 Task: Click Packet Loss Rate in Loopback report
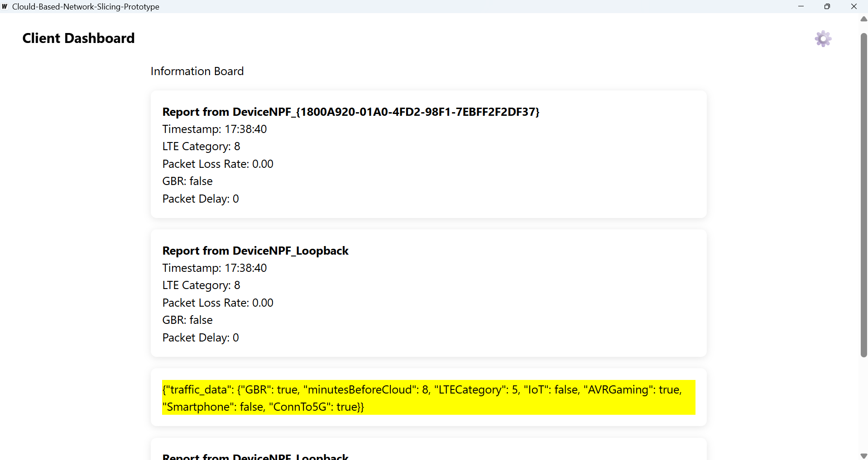tap(218, 303)
